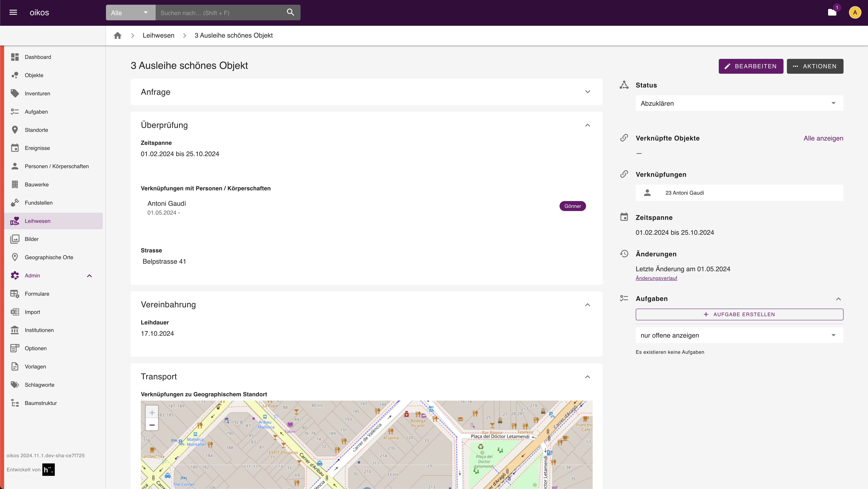Click Antoni Gaudí in Überprüfung section
868x489 pixels.
click(x=166, y=203)
